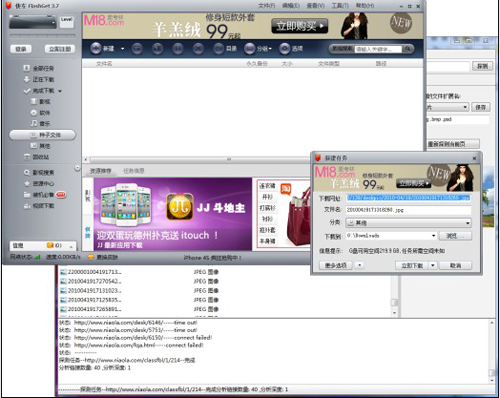This screenshot has width=500, height=398.
Task: Click the search magnifier icon in toolbar
Action: [407, 49]
